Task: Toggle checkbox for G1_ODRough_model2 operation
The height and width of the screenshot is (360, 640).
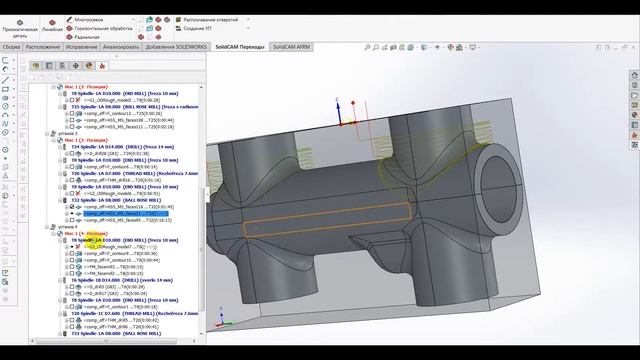Action: (72, 100)
